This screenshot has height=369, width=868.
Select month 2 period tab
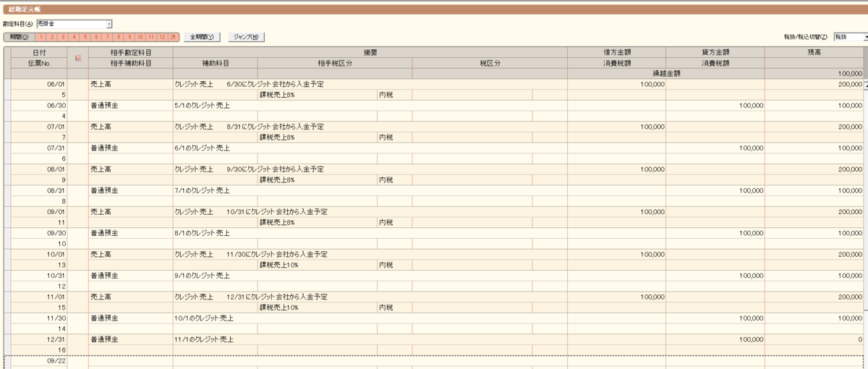pos(52,37)
